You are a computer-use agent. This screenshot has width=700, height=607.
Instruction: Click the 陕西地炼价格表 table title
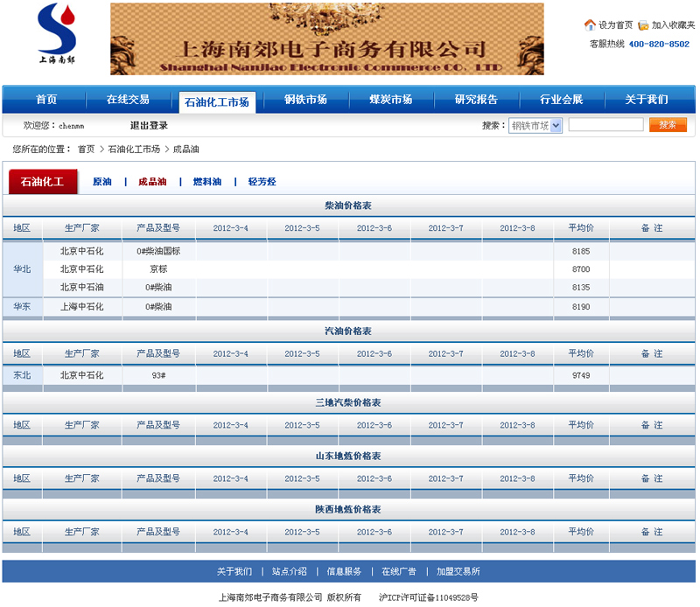click(348, 509)
